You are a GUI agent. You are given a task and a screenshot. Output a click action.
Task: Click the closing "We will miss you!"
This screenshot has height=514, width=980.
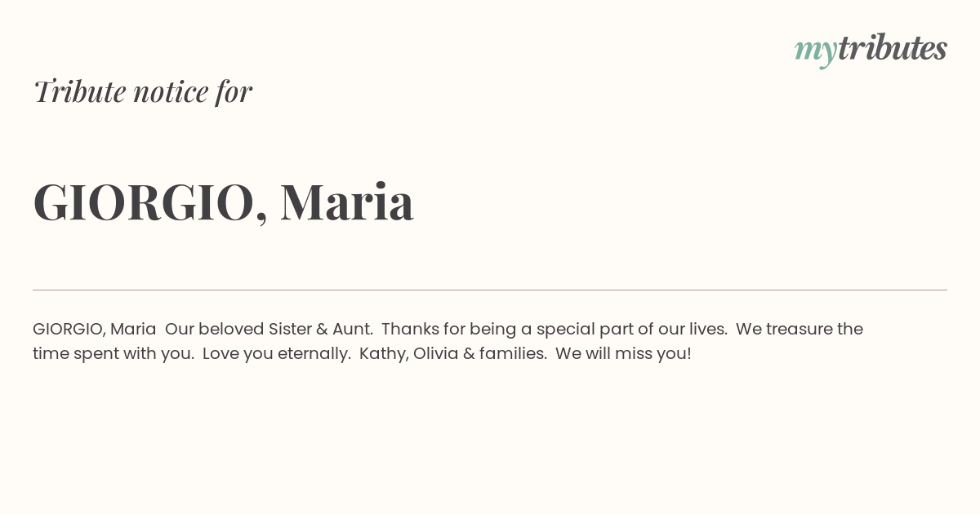[x=623, y=354]
